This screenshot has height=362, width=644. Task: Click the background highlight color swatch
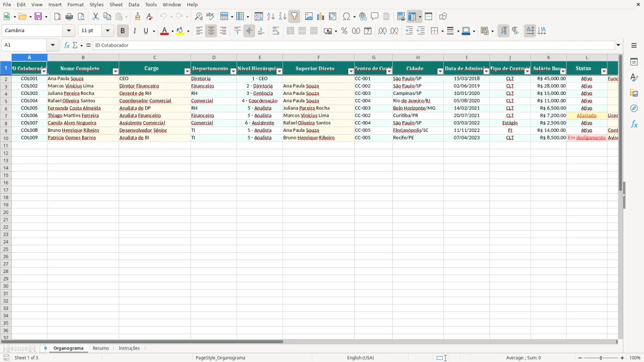180,31
